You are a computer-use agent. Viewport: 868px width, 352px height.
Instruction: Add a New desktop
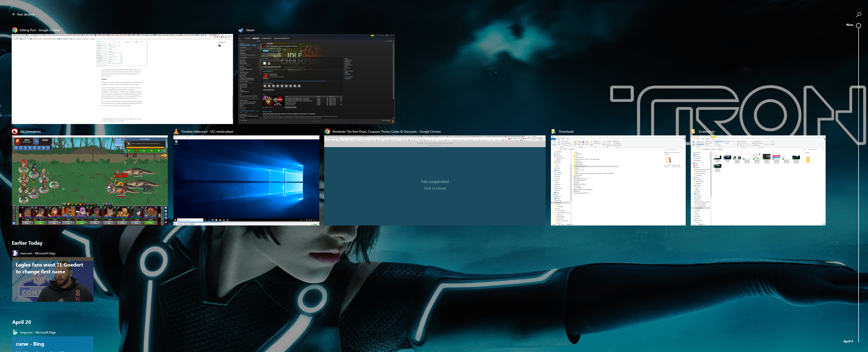coord(23,14)
